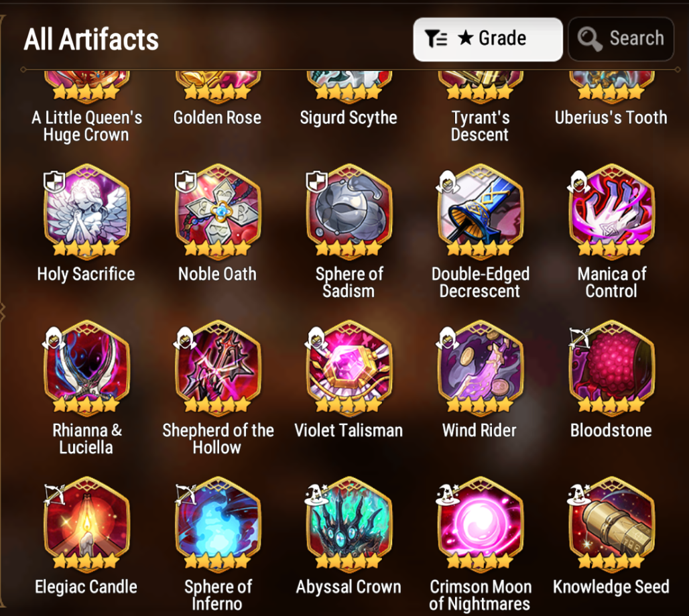Choose the Sphere of Sadism artifact

tap(349, 210)
